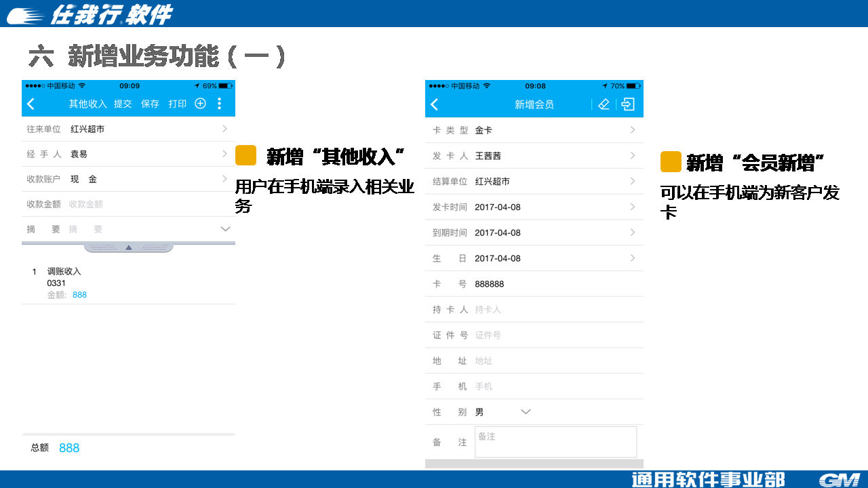Select 往来单位 红兴超市 row
Image resolution: width=868 pixels, height=488 pixels.
128,129
